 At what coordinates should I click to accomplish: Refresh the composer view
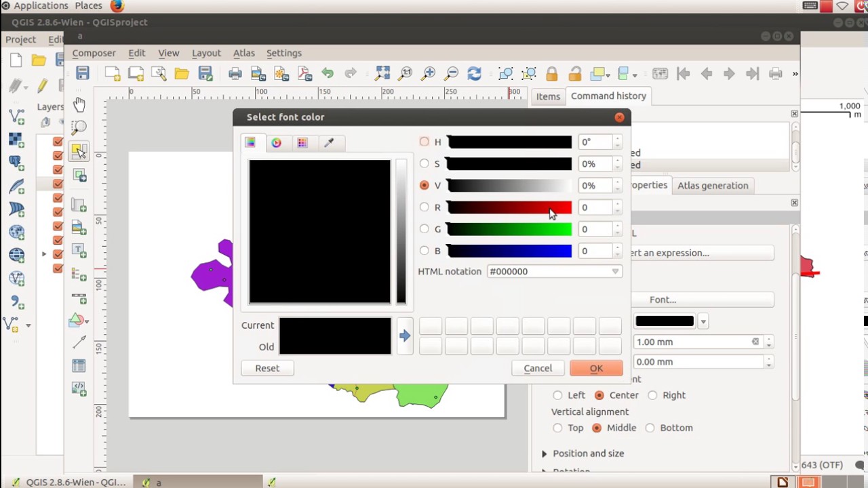point(475,73)
